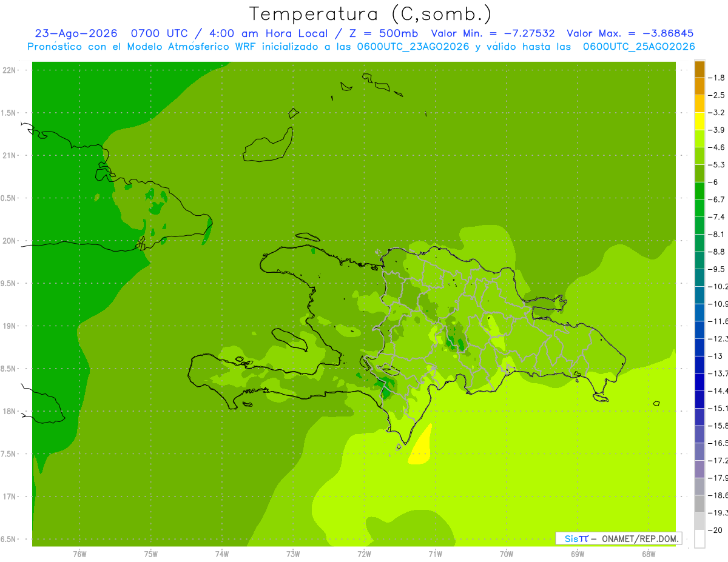Screen dimensions: 728x562
Task: Click the blue 'Sis' logo text
Action: pos(571,538)
